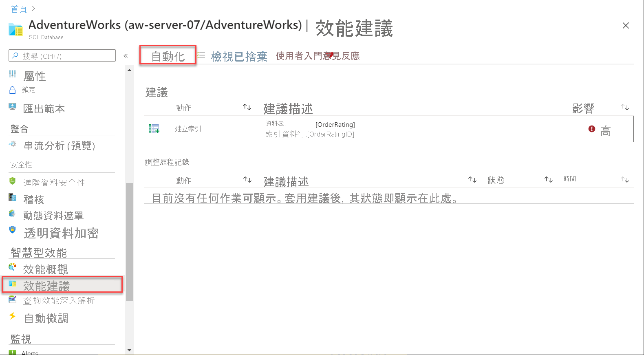Open 匯出範本 in the sidebar

[44, 109]
